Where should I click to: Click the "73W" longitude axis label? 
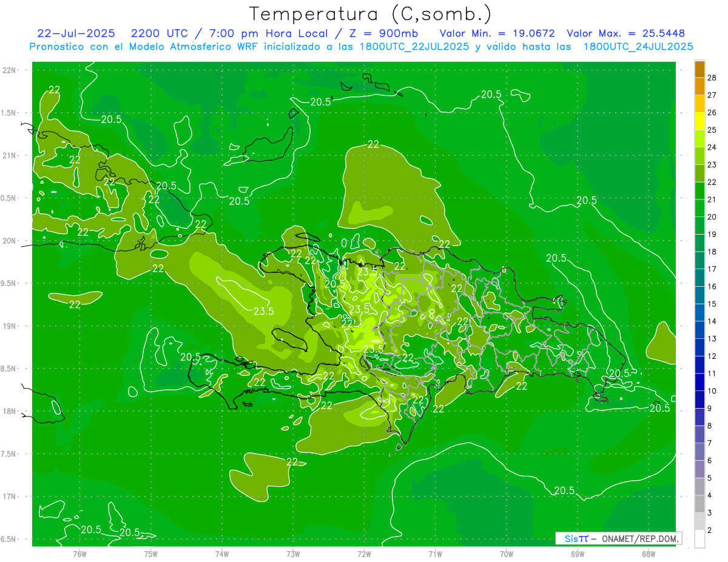coord(293,554)
